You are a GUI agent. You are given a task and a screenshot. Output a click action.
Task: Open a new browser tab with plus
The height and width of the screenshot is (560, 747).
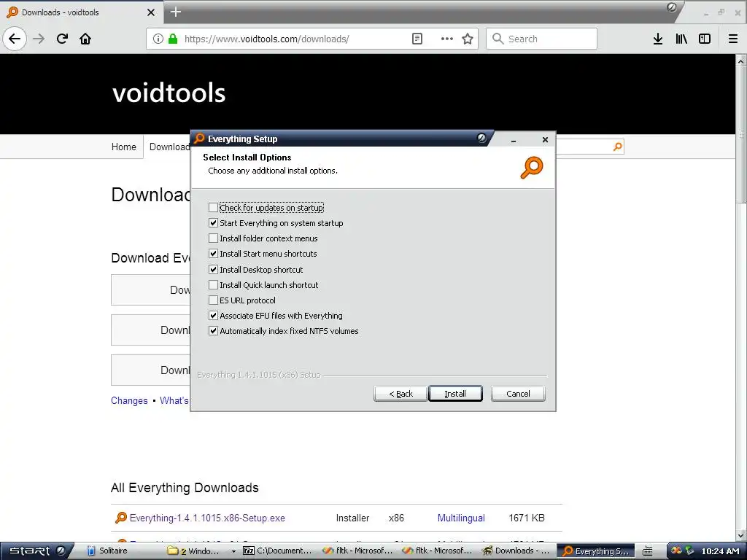point(175,12)
